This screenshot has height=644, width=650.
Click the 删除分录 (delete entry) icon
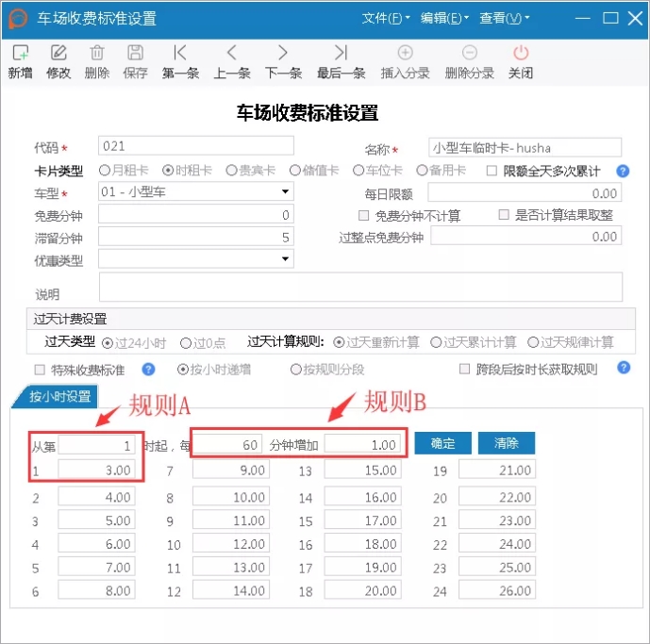point(469,53)
